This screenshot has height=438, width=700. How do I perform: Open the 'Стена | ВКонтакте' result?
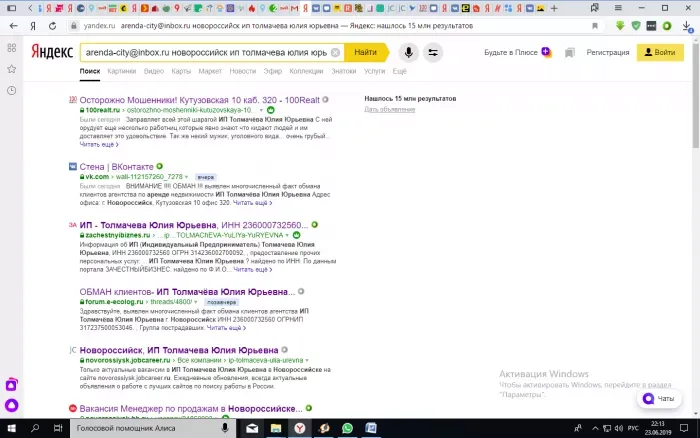[x=116, y=167]
